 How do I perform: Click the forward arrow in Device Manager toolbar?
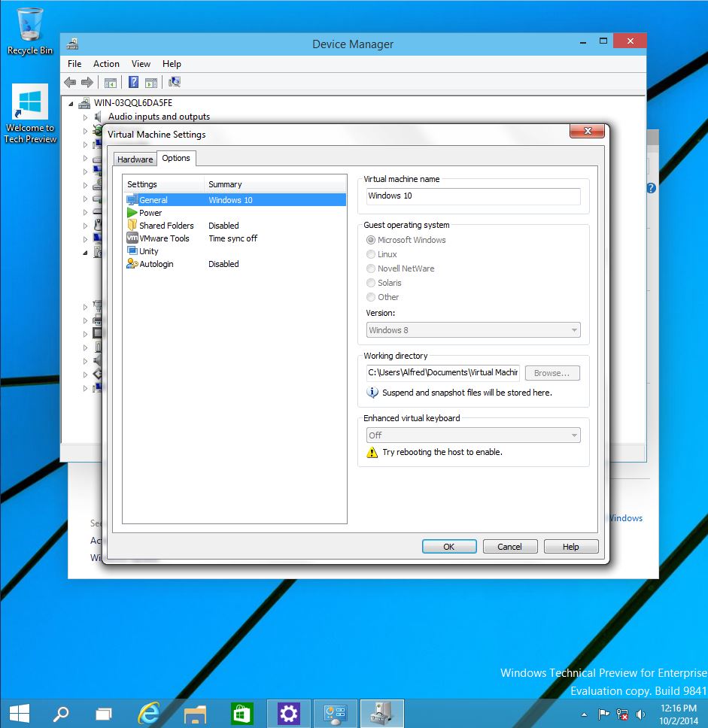pyautogui.click(x=87, y=83)
